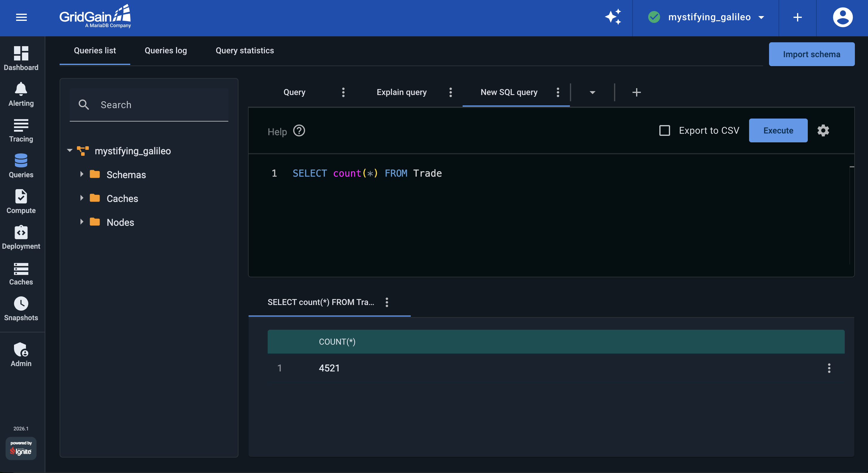Select the SELECT count(*) FROM Tra... result tab

(x=320, y=302)
